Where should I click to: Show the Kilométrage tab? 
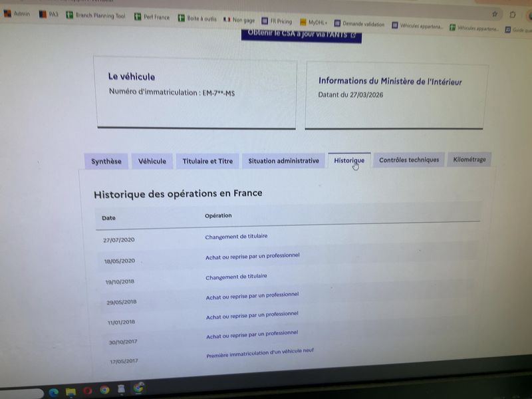(x=469, y=160)
